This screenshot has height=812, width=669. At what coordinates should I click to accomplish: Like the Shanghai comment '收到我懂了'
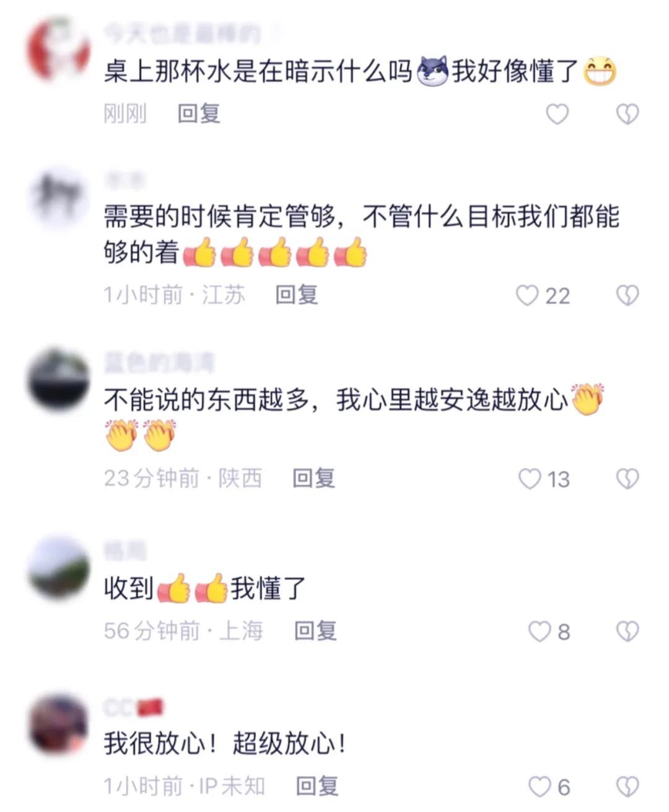[540, 631]
